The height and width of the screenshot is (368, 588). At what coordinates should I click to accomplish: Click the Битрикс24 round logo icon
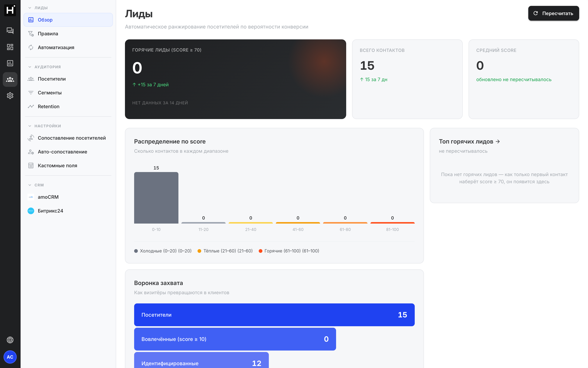click(31, 211)
